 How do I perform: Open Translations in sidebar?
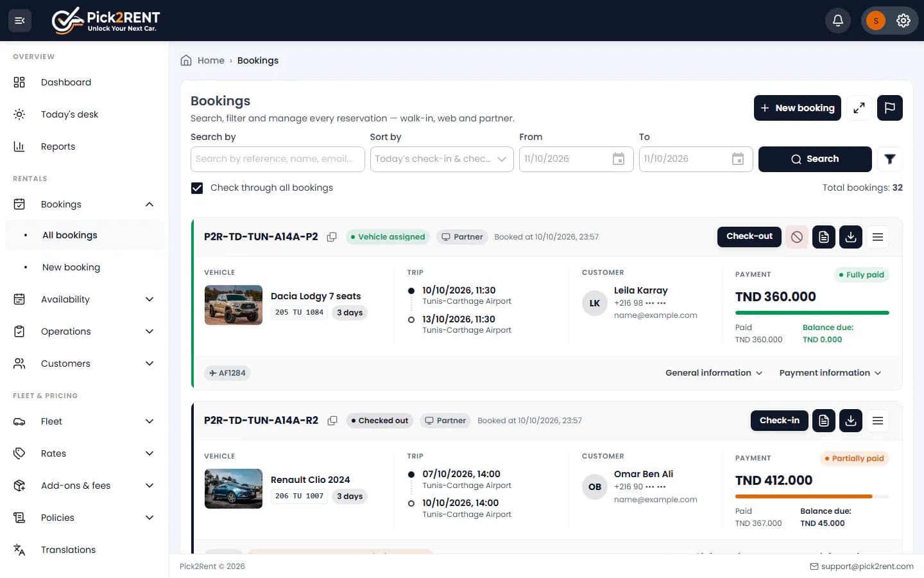84,550
